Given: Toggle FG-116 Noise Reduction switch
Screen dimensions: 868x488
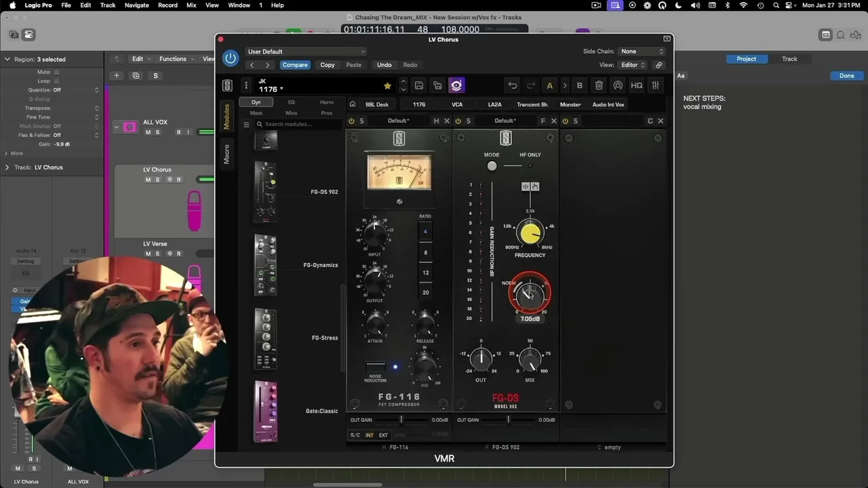Looking at the screenshot, I should tap(376, 367).
